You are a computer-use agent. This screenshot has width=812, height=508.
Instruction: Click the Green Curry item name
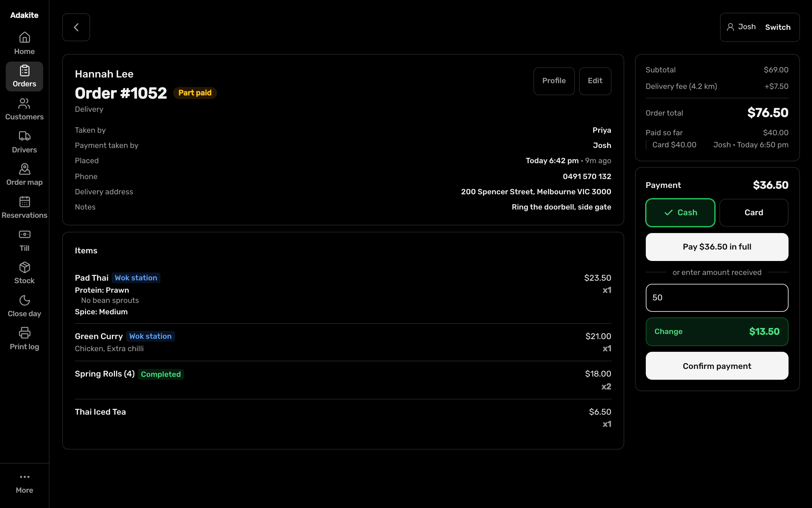coord(99,336)
